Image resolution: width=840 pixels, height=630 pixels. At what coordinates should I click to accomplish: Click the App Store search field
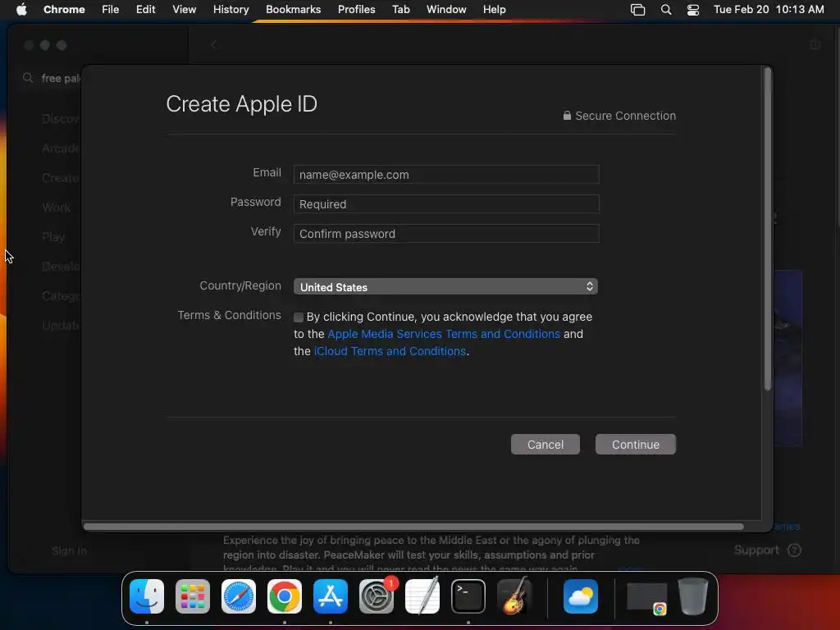pyautogui.click(x=52, y=78)
